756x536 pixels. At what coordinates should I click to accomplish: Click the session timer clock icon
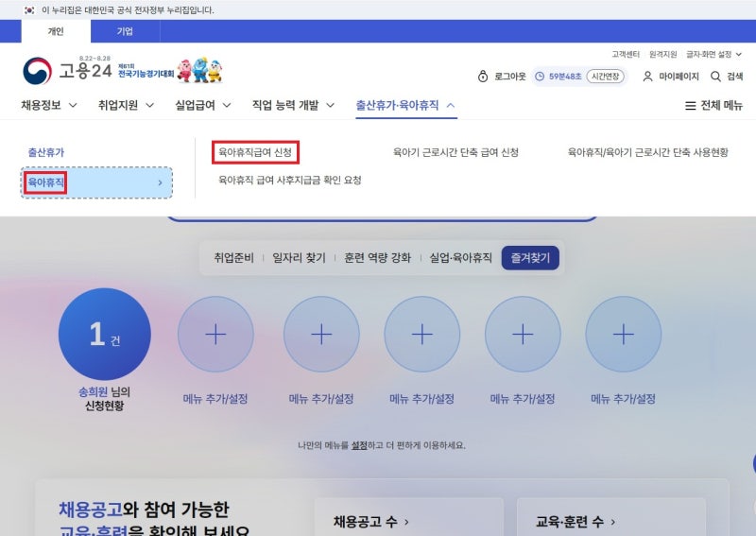point(540,77)
